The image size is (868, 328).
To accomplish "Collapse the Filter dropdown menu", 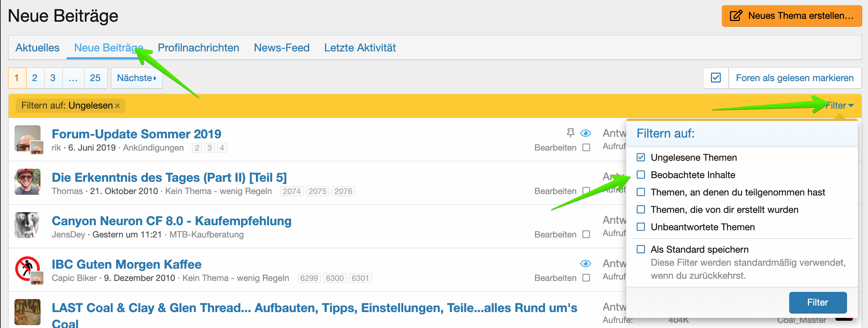I will [x=840, y=106].
